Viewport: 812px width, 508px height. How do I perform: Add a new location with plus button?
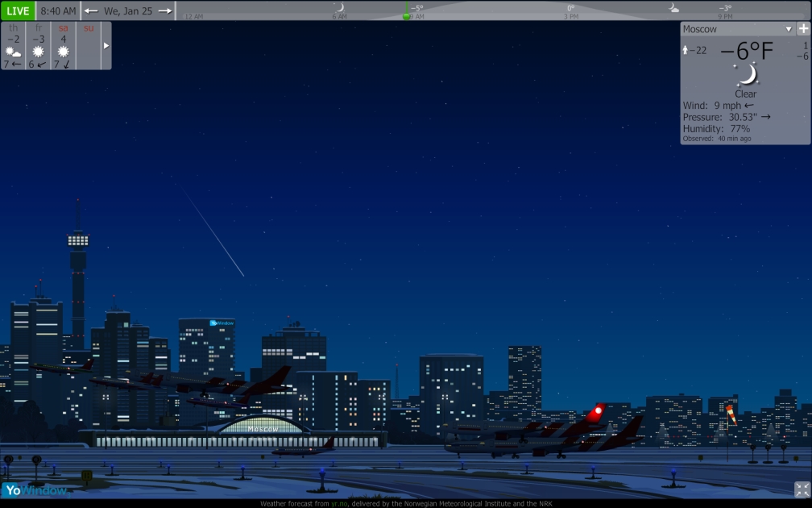coord(803,29)
